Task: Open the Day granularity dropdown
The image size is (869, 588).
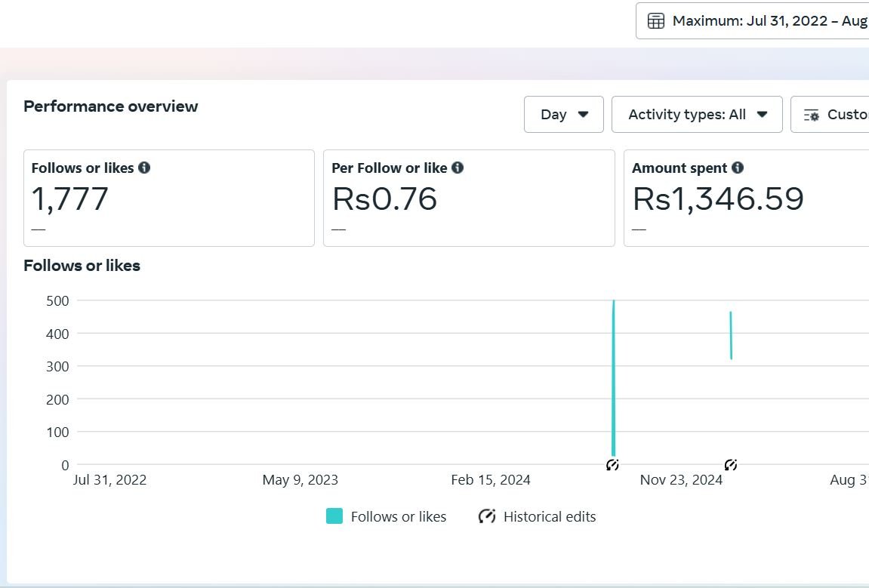Action: (x=563, y=115)
